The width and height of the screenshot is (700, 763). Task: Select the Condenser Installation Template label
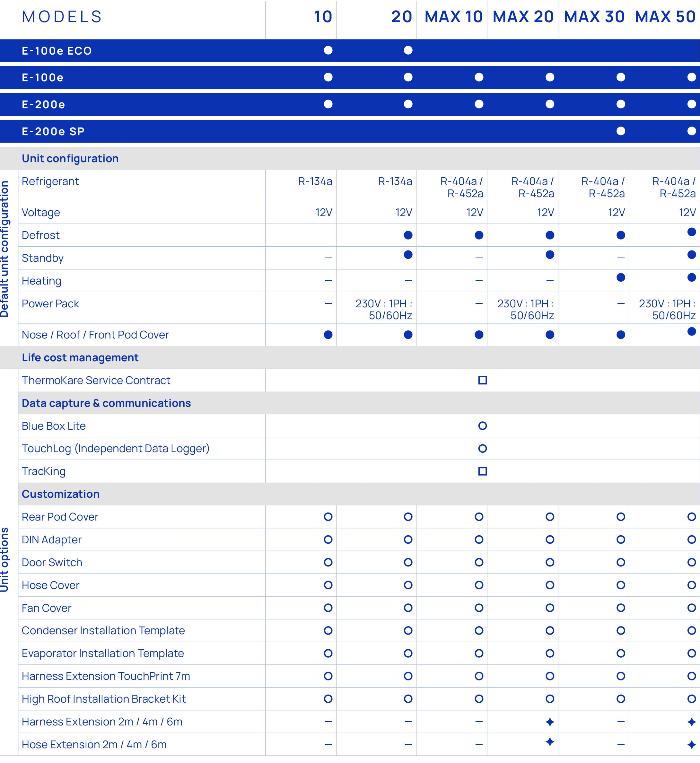[x=103, y=630]
